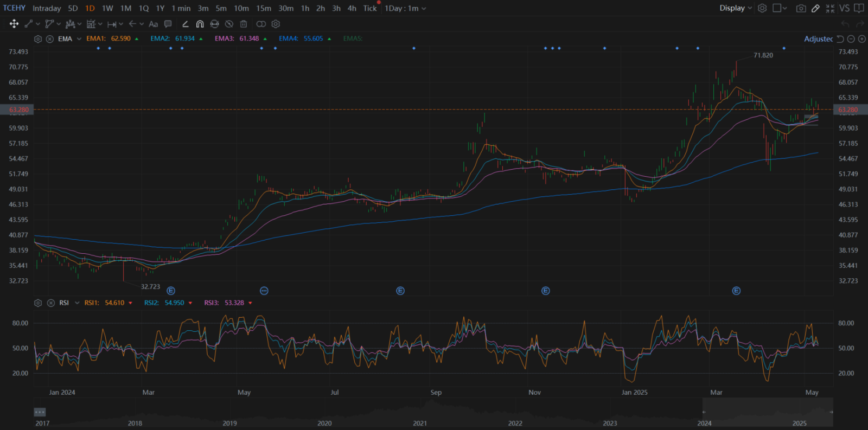Click the ellipsis event marker near May
The image size is (868, 430).
point(264,291)
